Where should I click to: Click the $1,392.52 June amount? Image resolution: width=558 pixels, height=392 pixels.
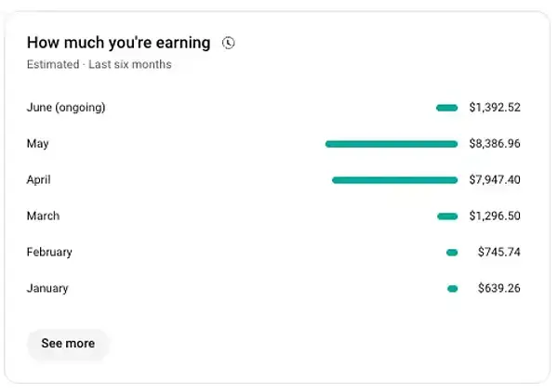pos(495,108)
